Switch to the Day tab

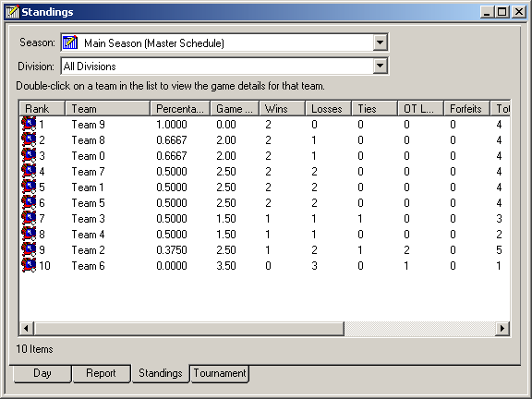point(42,373)
